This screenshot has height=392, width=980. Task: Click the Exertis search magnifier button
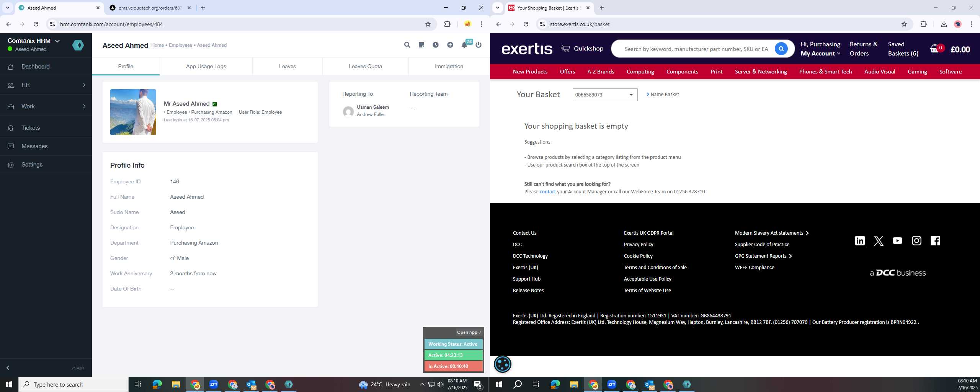click(781, 49)
